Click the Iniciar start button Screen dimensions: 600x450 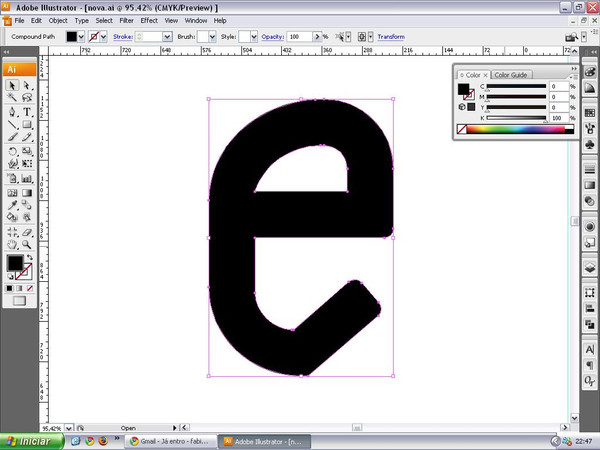coord(32,440)
